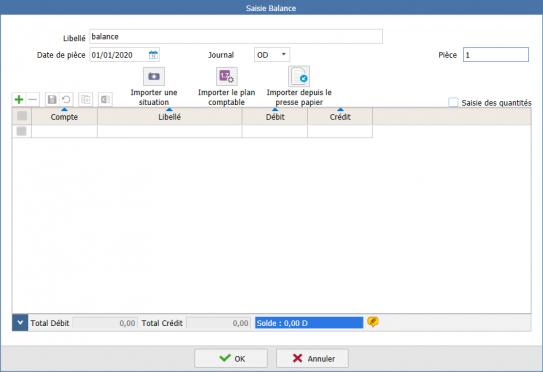Confirm with the OK button
Viewport: 543px width, 372px height.
pyautogui.click(x=231, y=358)
